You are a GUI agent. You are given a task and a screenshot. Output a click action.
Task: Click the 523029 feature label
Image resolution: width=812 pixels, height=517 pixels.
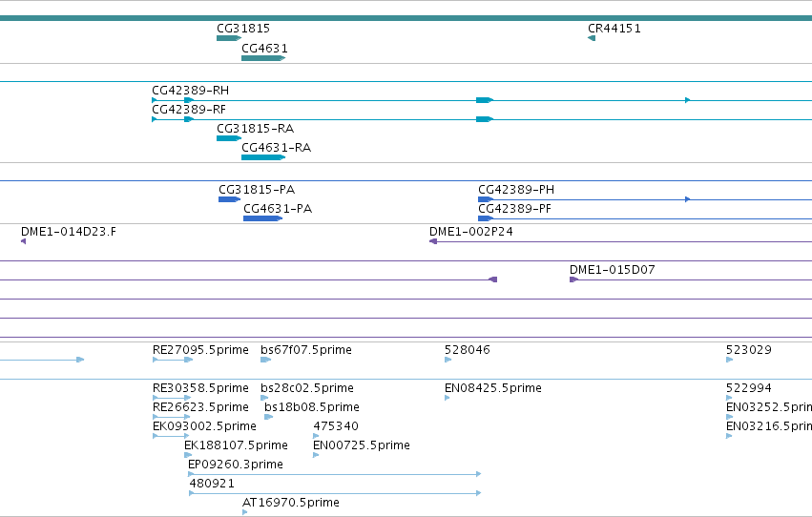748,350
